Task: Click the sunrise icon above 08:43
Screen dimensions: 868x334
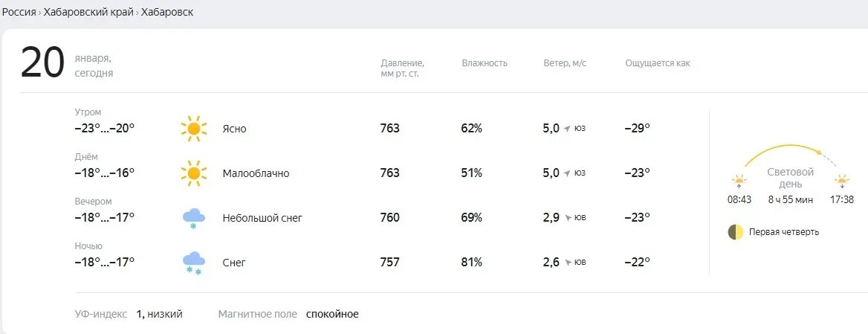Action: click(x=739, y=181)
